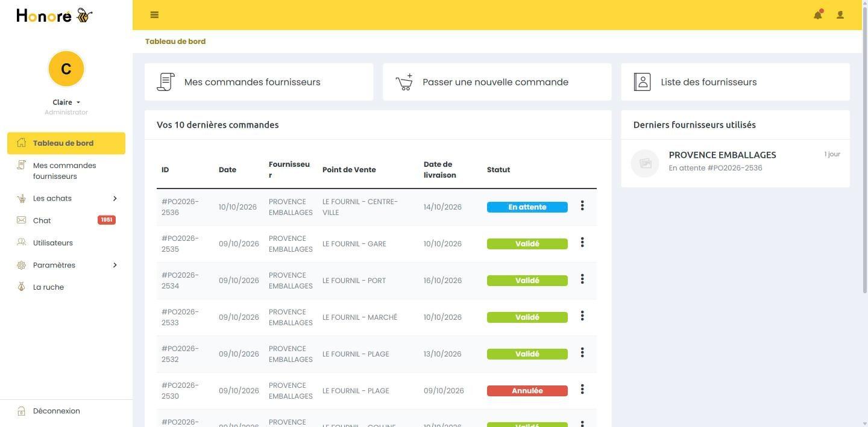
Task: Click the Mes commandes fournisseurs sidebar icon
Action: coord(21,165)
